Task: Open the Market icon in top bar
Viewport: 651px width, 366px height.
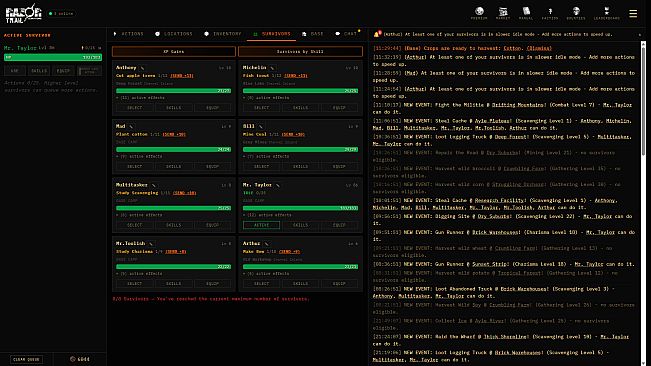Action: (503, 13)
